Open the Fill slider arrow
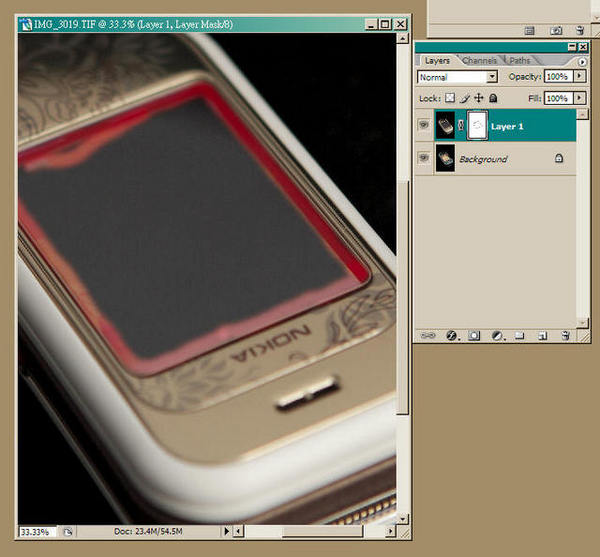The image size is (600, 557). 580,98
